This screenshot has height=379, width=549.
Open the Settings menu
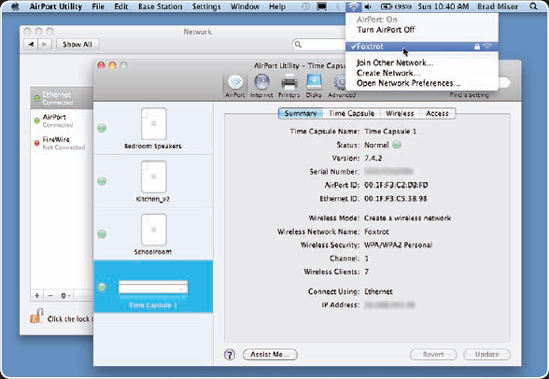(206, 7)
